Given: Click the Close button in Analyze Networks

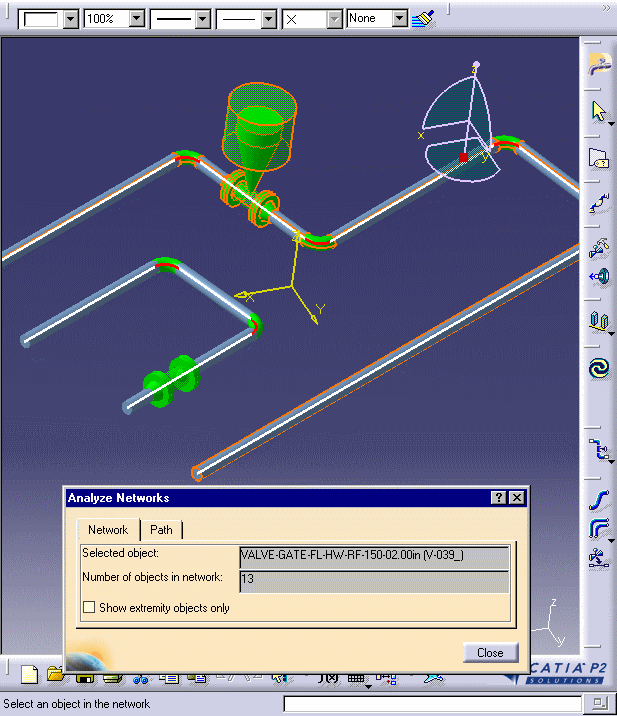Looking at the screenshot, I should pyautogui.click(x=490, y=653).
